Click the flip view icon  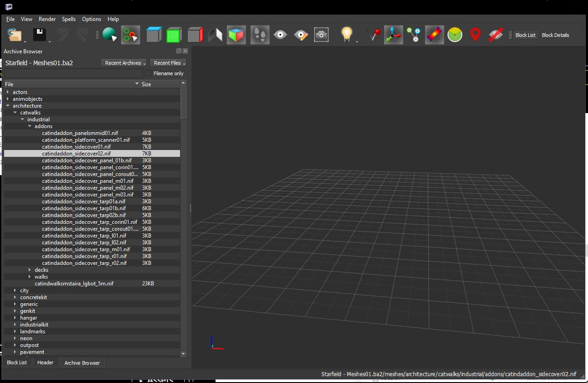[215, 35]
